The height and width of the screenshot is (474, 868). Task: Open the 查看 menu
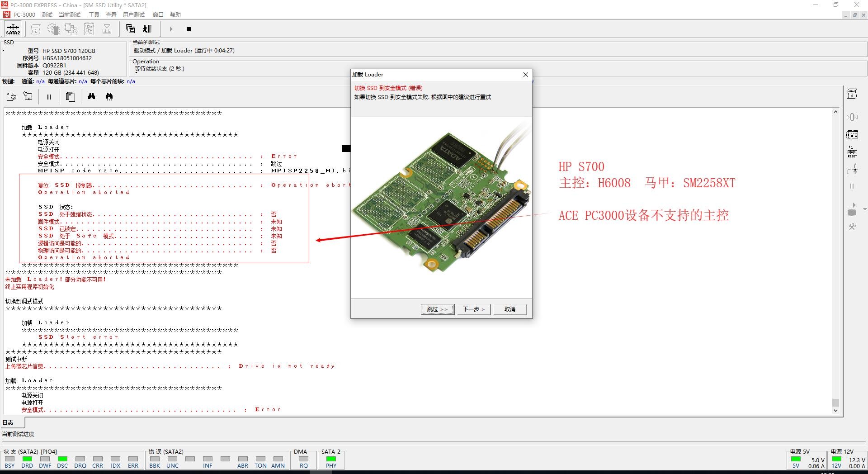pos(111,14)
